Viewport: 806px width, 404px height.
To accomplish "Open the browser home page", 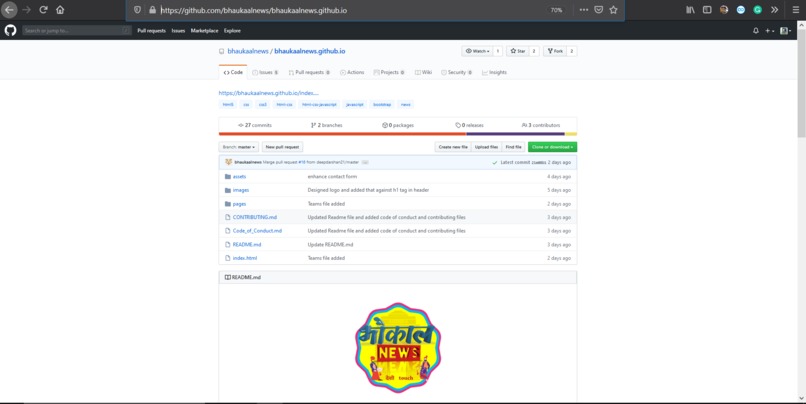I will pos(60,10).
